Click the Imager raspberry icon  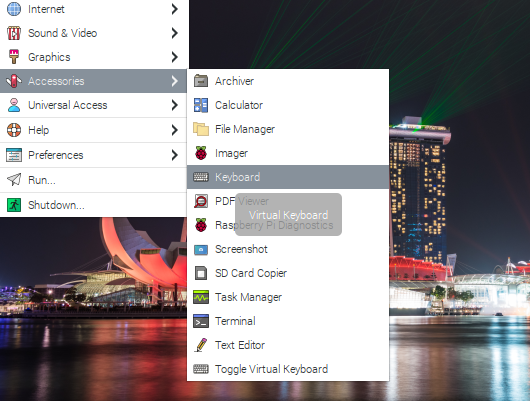tap(201, 153)
